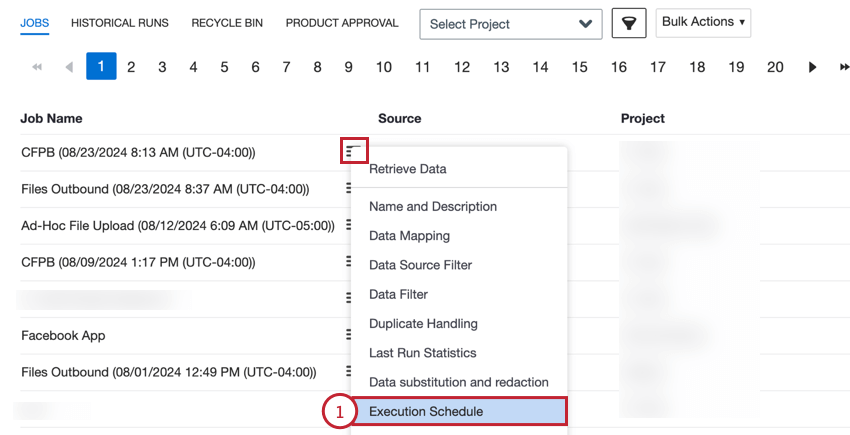Open the Recycle Bin tab

[x=227, y=22]
